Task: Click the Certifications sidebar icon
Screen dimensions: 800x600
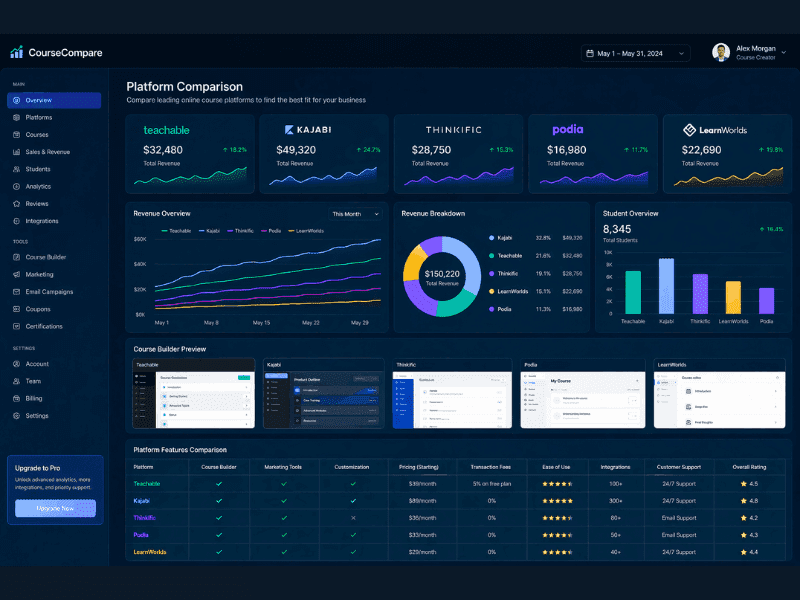Action: pyautogui.click(x=16, y=326)
